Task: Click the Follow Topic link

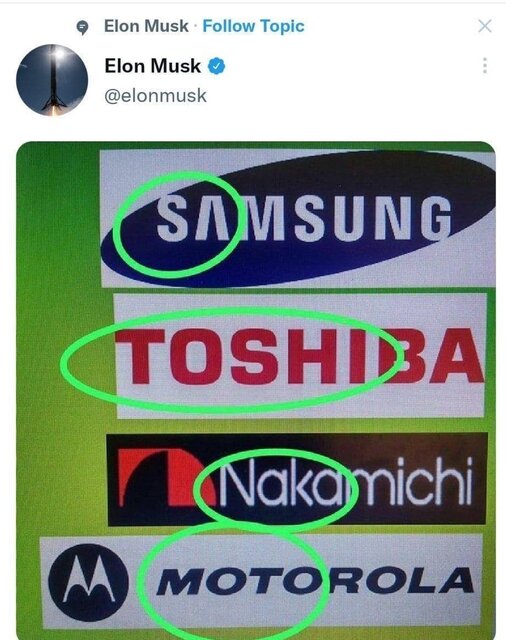Action: pos(253,26)
